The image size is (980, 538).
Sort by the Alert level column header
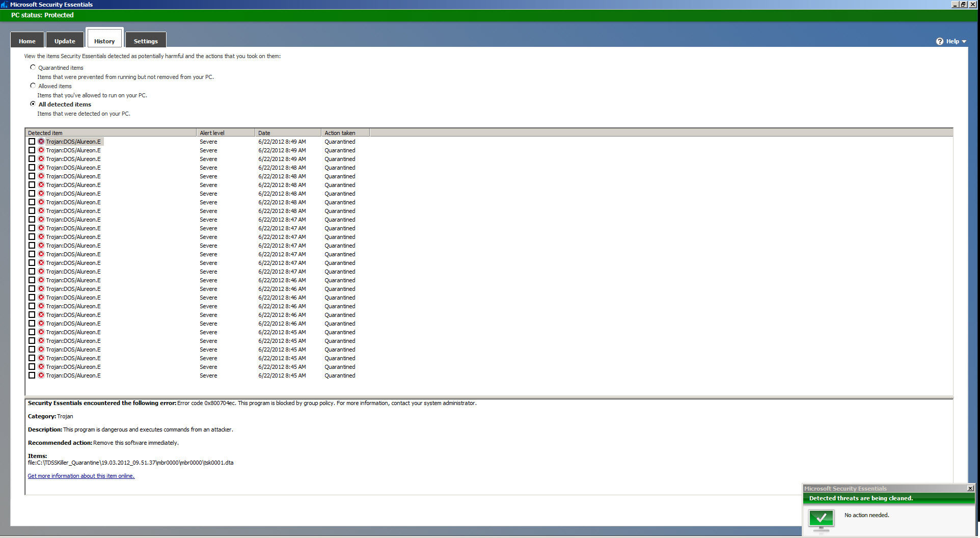pos(226,132)
